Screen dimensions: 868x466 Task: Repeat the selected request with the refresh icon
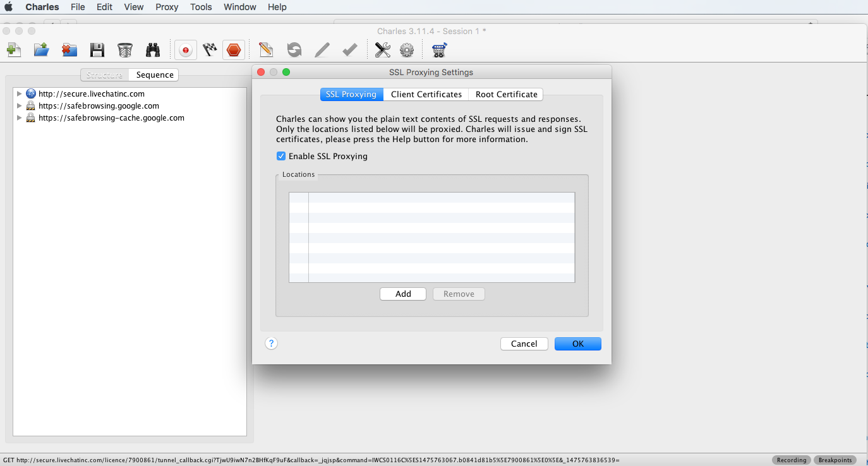click(294, 50)
